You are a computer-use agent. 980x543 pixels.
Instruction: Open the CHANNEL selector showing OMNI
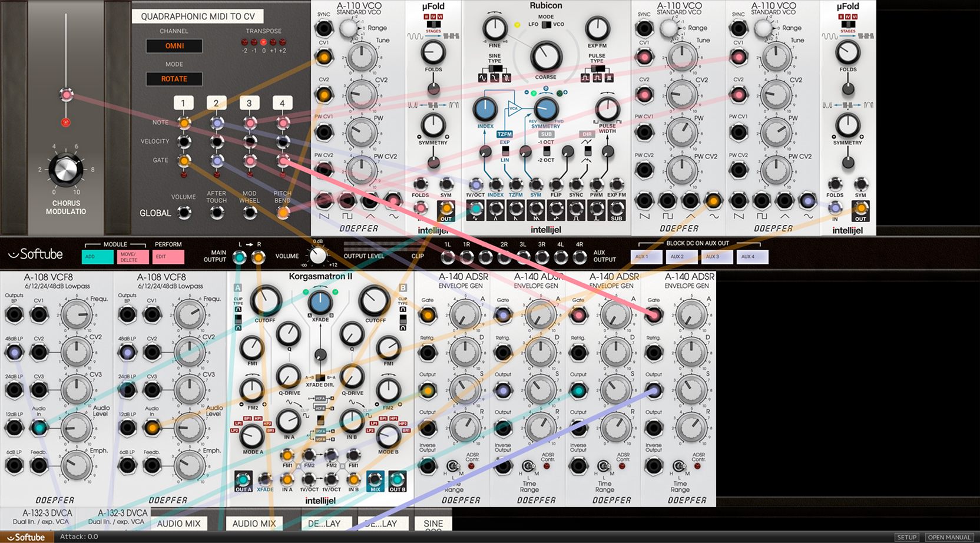(x=174, y=46)
